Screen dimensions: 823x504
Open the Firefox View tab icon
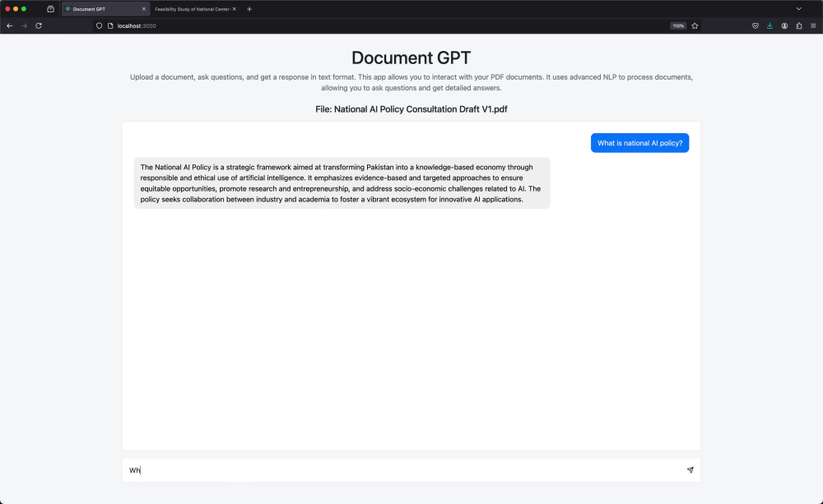coord(50,9)
